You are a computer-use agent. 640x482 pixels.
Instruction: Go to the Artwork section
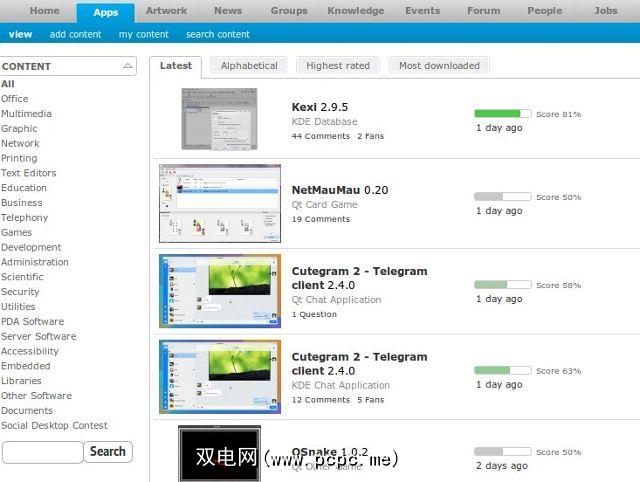167,11
